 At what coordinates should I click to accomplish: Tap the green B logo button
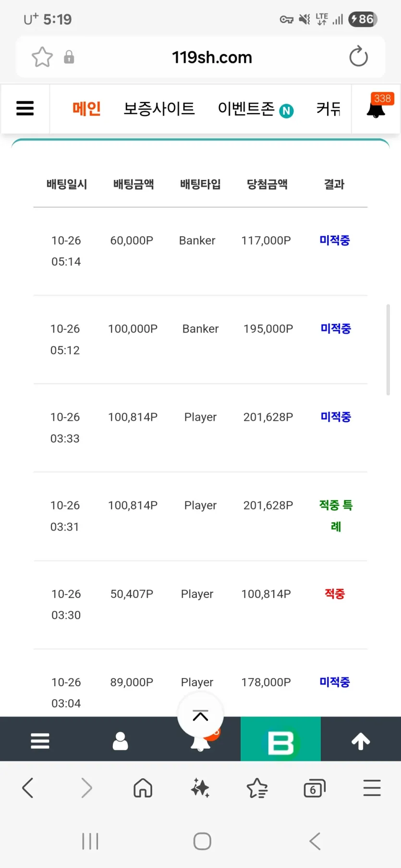280,741
